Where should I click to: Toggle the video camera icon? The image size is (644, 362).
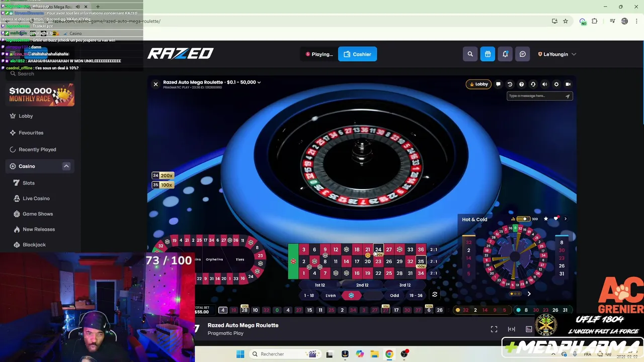[x=568, y=84]
